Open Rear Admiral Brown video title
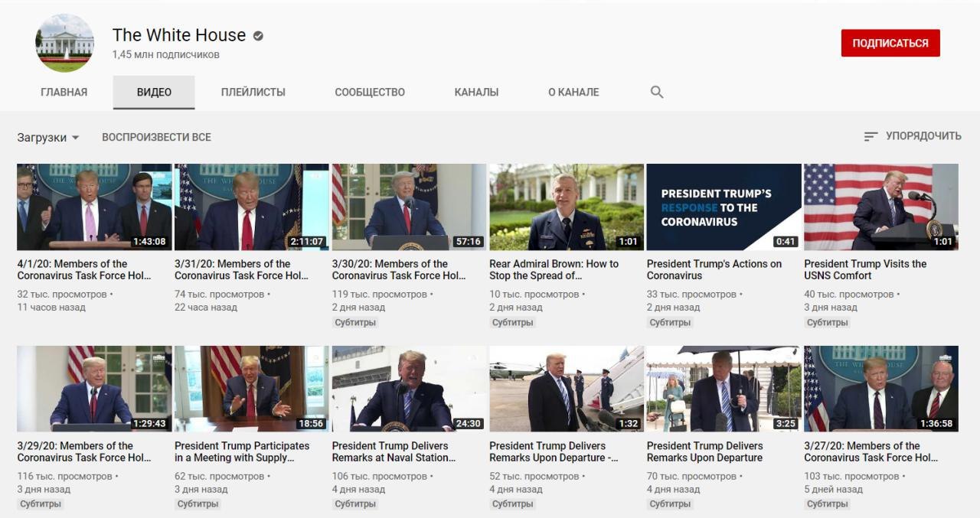 tap(554, 269)
